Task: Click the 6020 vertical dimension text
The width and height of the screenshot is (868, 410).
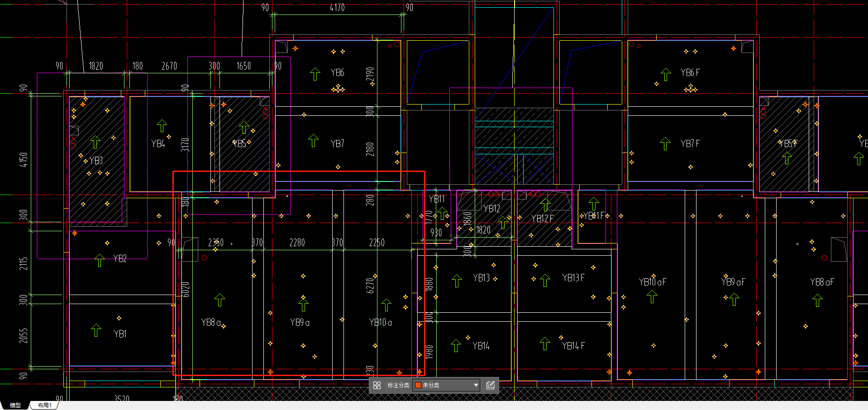Action: 186,290
